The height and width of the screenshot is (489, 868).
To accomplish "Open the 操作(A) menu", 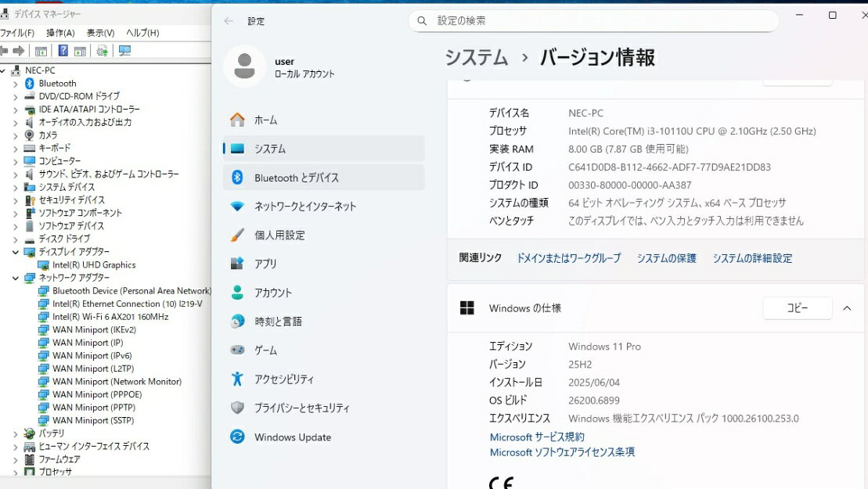I will (60, 33).
